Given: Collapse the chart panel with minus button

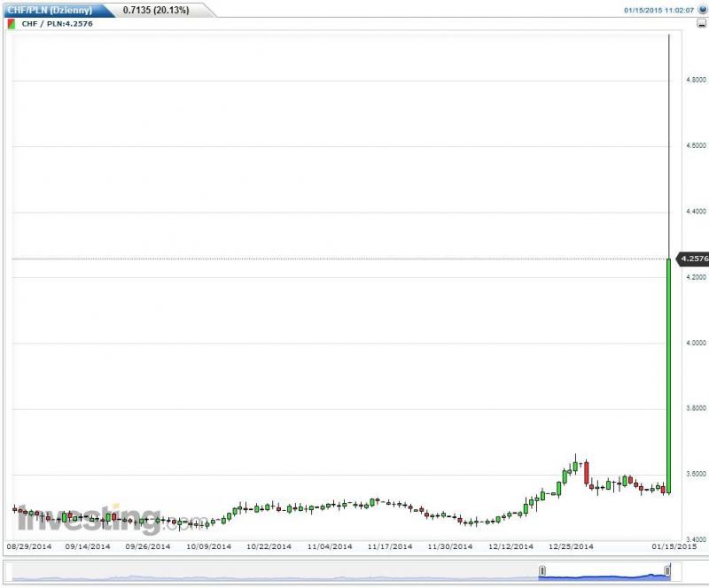Looking at the screenshot, I should pyautogui.click(x=699, y=25).
